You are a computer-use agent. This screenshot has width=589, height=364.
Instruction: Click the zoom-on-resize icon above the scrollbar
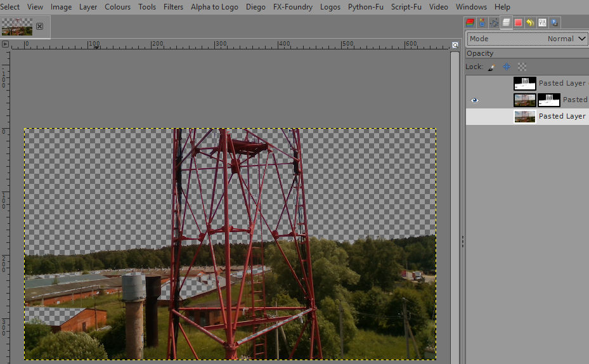click(x=455, y=44)
